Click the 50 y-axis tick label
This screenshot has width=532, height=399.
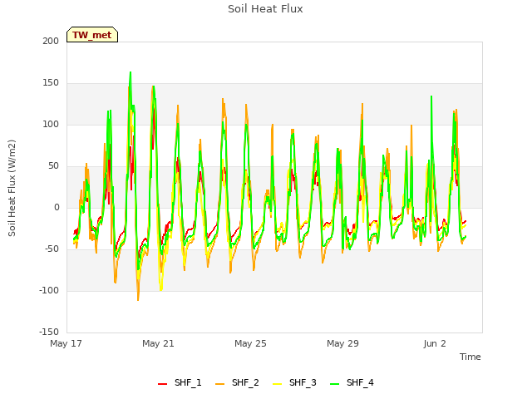(53, 166)
